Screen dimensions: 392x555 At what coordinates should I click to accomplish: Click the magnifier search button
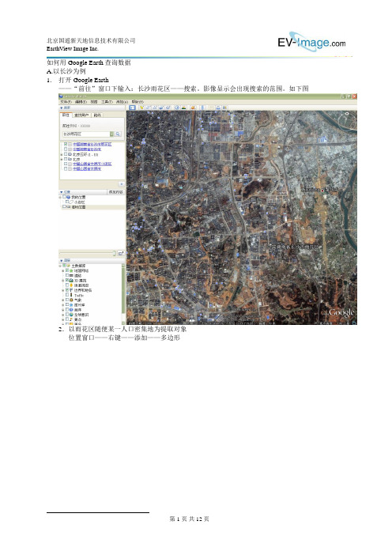click(x=118, y=134)
